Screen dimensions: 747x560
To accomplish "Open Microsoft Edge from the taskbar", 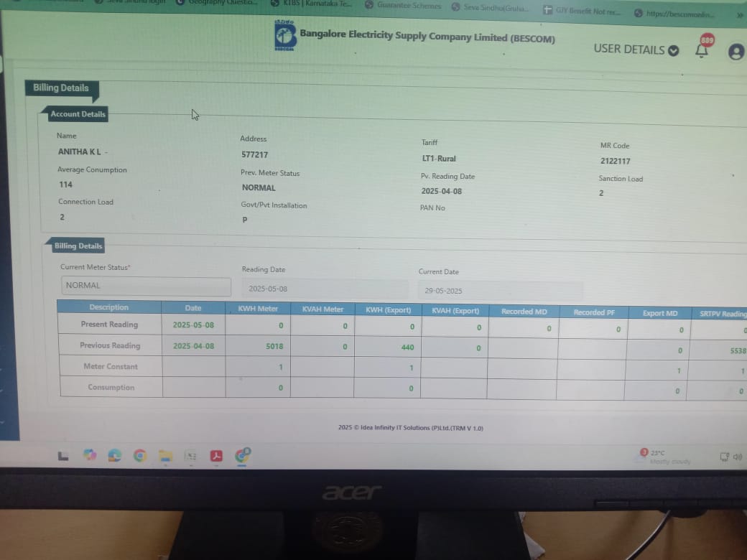I will click(114, 456).
